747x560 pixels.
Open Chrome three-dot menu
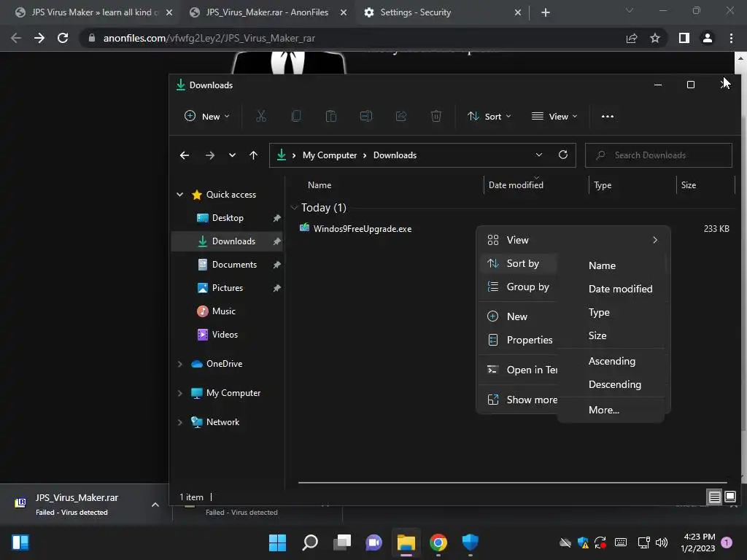tap(731, 38)
